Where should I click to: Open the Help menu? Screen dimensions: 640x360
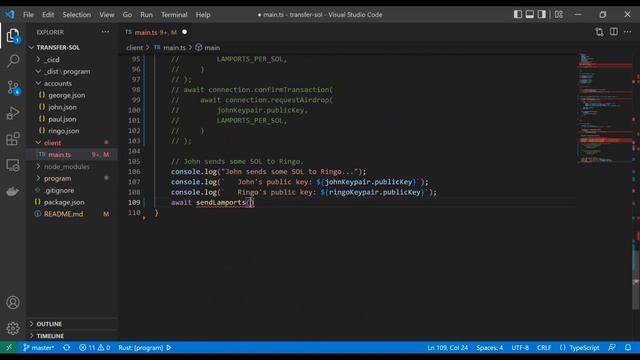click(203, 15)
